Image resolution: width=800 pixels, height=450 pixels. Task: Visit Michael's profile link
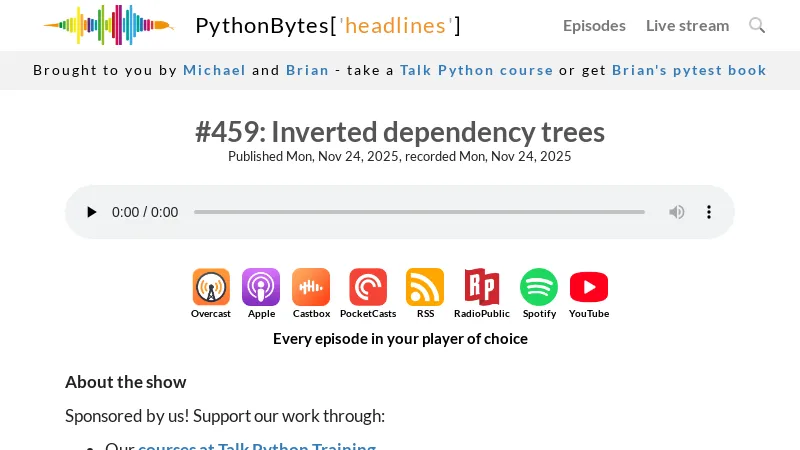tap(214, 70)
